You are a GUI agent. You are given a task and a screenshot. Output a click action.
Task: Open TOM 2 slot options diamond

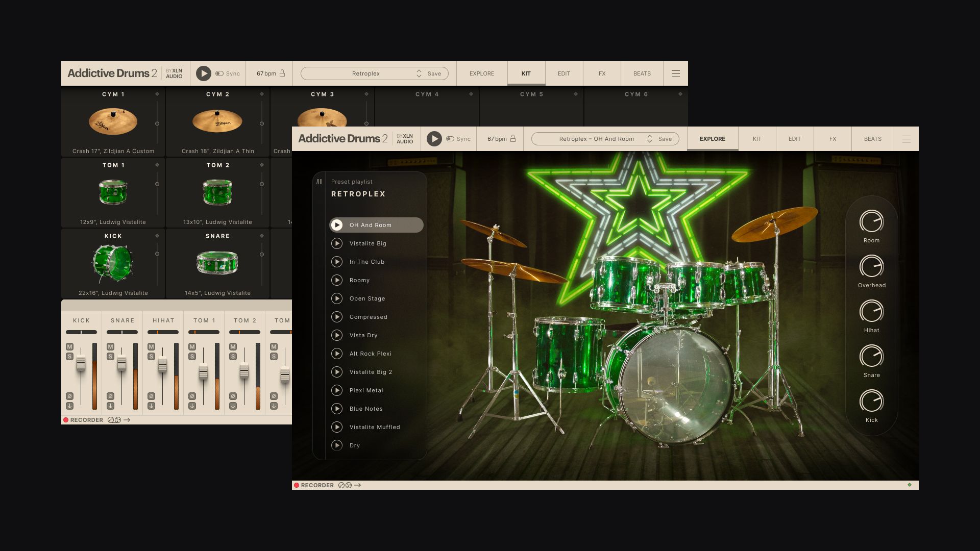[262, 165]
